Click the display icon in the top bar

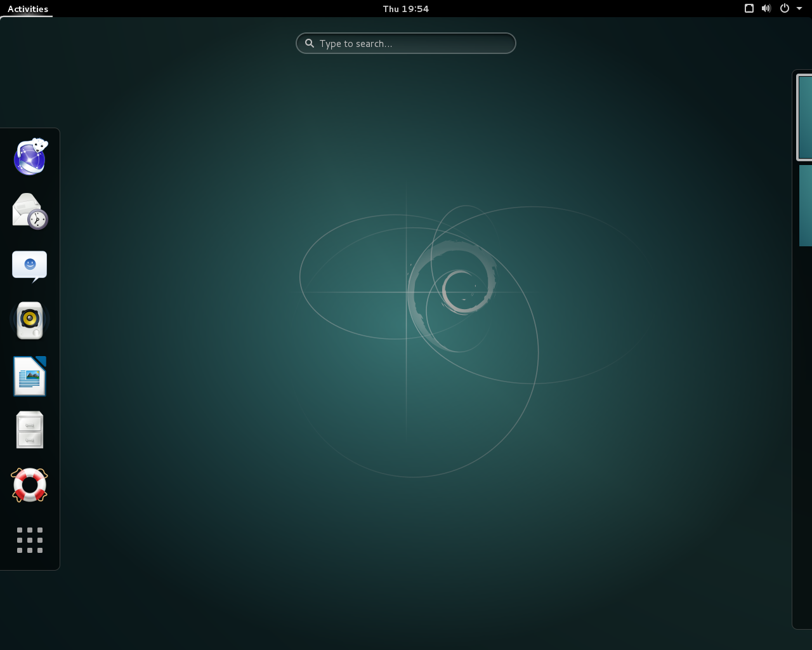(x=749, y=8)
